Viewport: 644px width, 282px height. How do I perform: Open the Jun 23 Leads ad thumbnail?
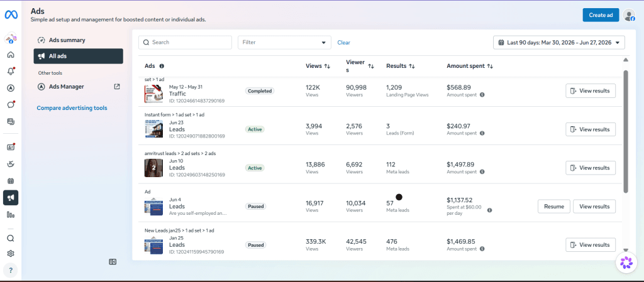tap(153, 129)
